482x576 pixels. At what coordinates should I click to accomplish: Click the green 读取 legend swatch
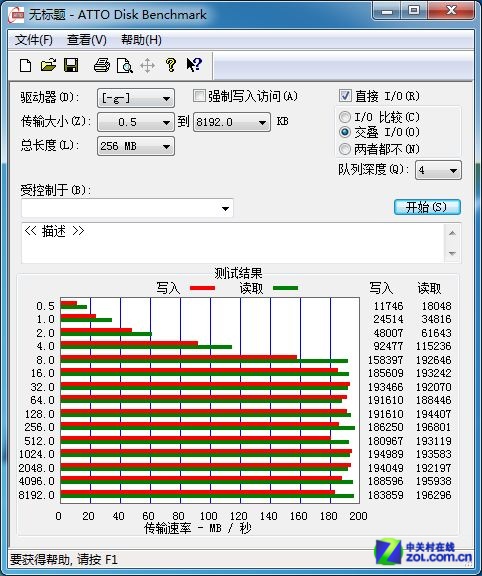coord(285,288)
